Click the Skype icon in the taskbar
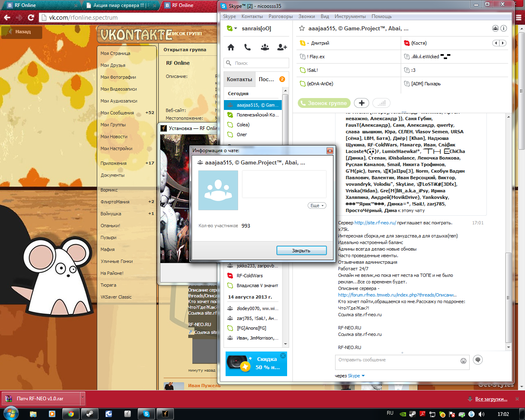The height and width of the screenshot is (420, 525). click(x=146, y=414)
